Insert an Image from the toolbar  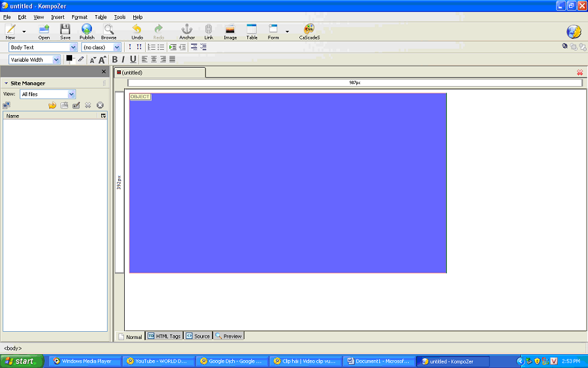coord(230,32)
